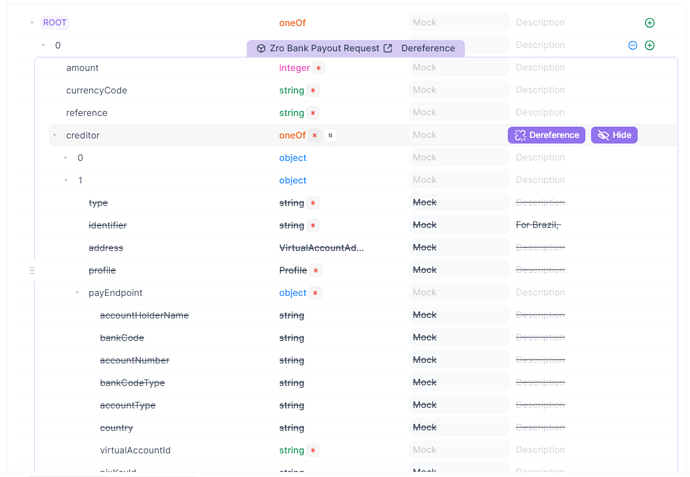This screenshot has height=477, width=690.
Task: Expand object 0 under creditor
Action: tap(66, 158)
